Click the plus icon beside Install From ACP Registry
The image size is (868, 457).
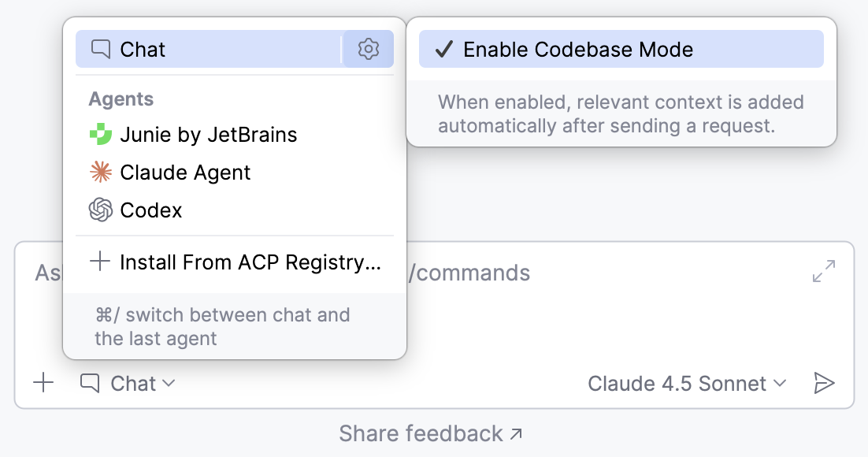pyautogui.click(x=100, y=261)
